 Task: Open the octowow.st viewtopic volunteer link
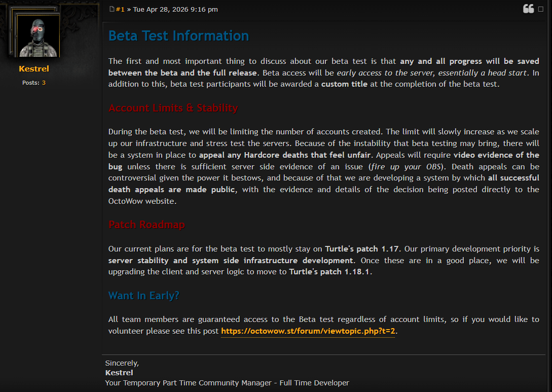[308, 331]
